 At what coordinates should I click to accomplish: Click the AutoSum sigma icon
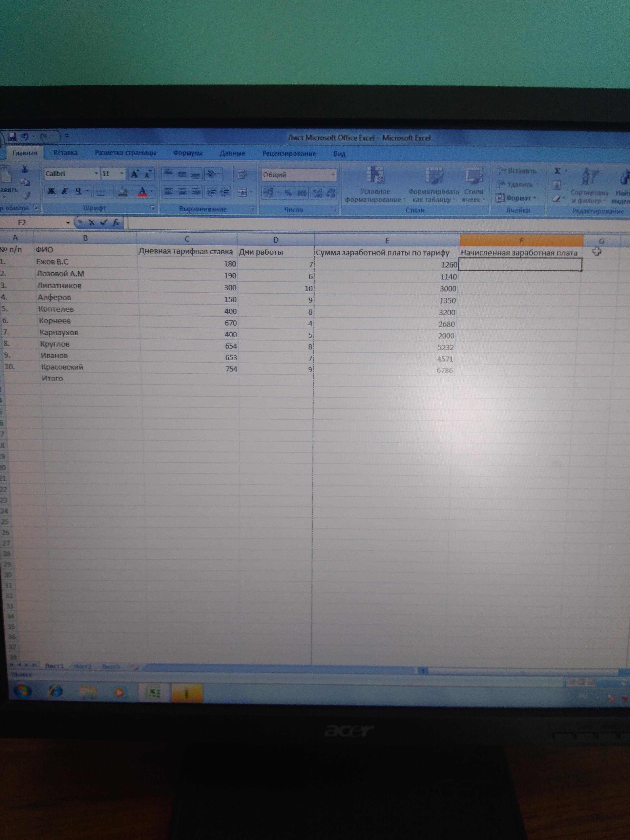pos(557,171)
